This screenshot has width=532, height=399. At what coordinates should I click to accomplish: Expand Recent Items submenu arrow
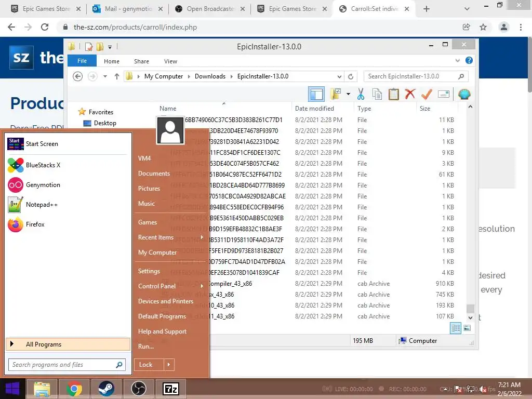coord(202,237)
